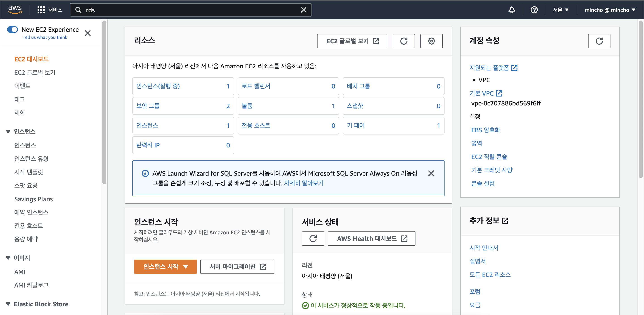Open the 모든 EC2 리소스 link
The width and height of the screenshot is (644, 315).
point(490,275)
